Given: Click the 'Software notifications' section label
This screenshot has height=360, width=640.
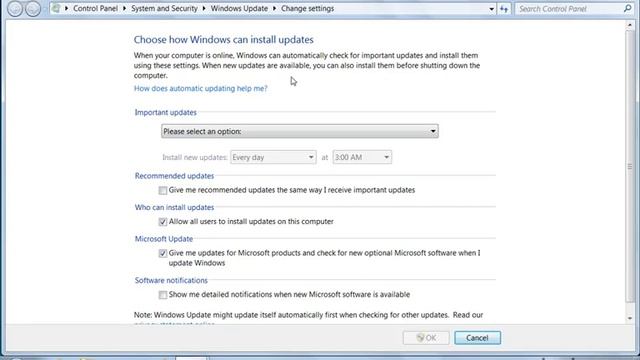Looking at the screenshot, I should point(171,280).
